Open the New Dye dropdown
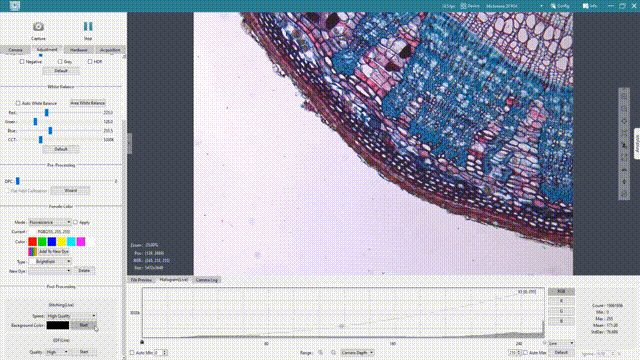640x360 pixels. (50, 271)
